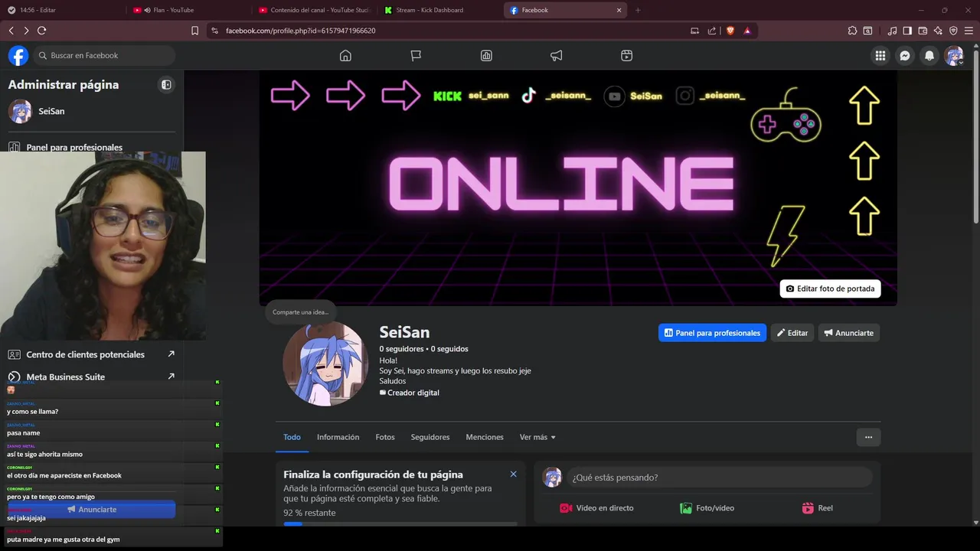980x551 pixels.
Task: Click the Anunciarte button next to Editar
Action: tap(849, 333)
